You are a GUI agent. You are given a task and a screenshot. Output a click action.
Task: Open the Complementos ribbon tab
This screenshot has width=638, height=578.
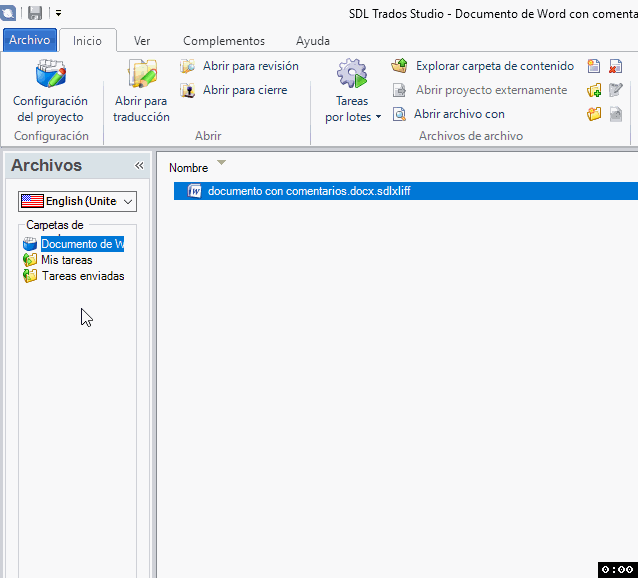tap(224, 41)
